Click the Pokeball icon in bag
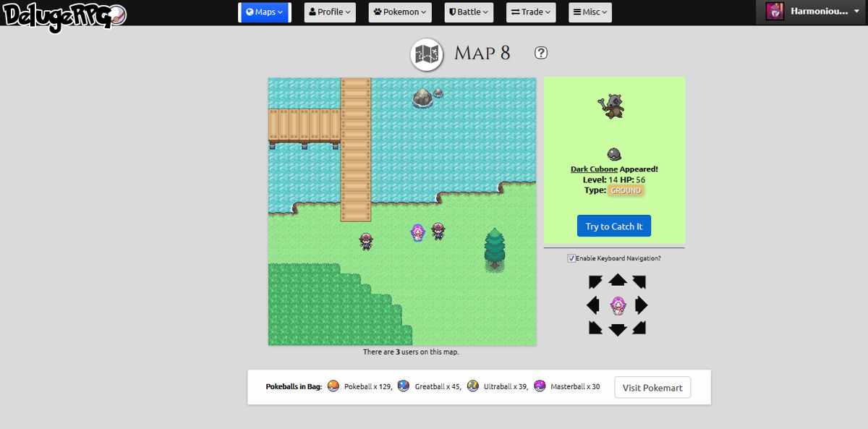The height and width of the screenshot is (429, 868). click(333, 386)
